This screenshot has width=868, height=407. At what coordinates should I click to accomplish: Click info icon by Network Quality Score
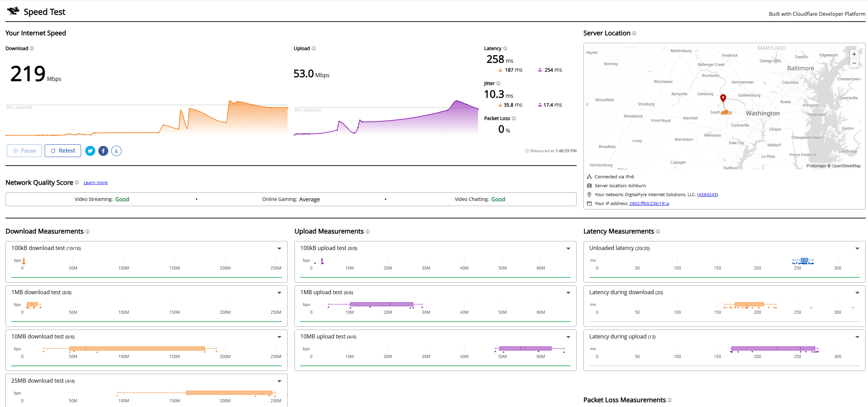click(77, 182)
